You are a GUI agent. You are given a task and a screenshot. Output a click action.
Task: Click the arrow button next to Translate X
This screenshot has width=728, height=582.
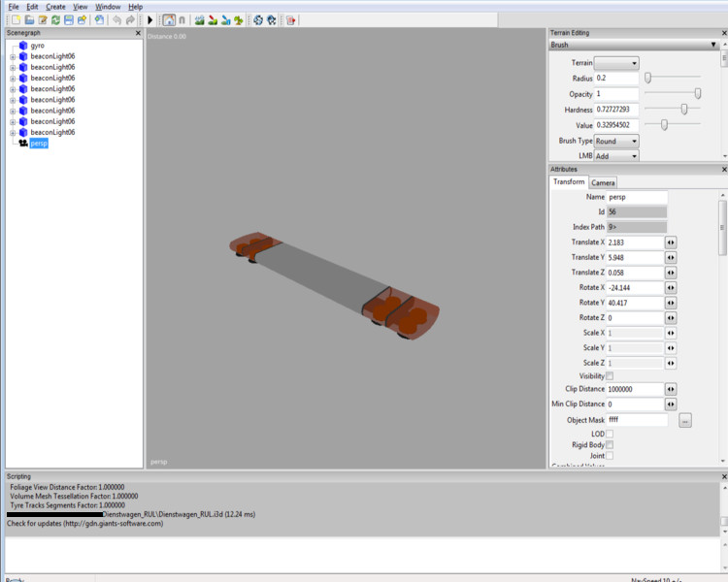[670, 242]
